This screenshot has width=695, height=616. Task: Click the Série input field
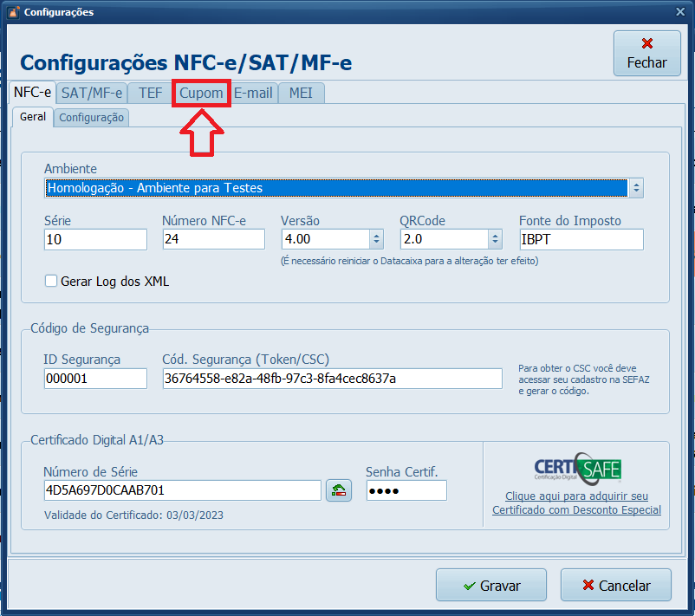point(95,239)
